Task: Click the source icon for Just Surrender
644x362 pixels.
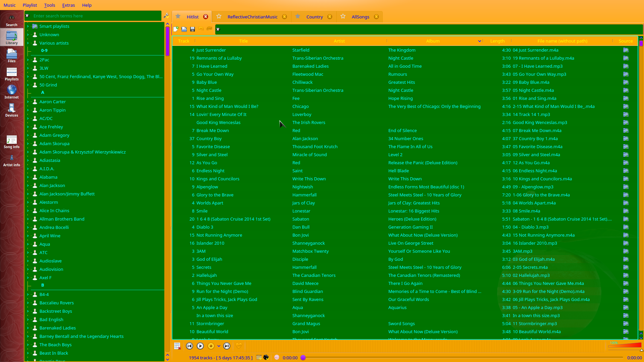Action: (626, 50)
